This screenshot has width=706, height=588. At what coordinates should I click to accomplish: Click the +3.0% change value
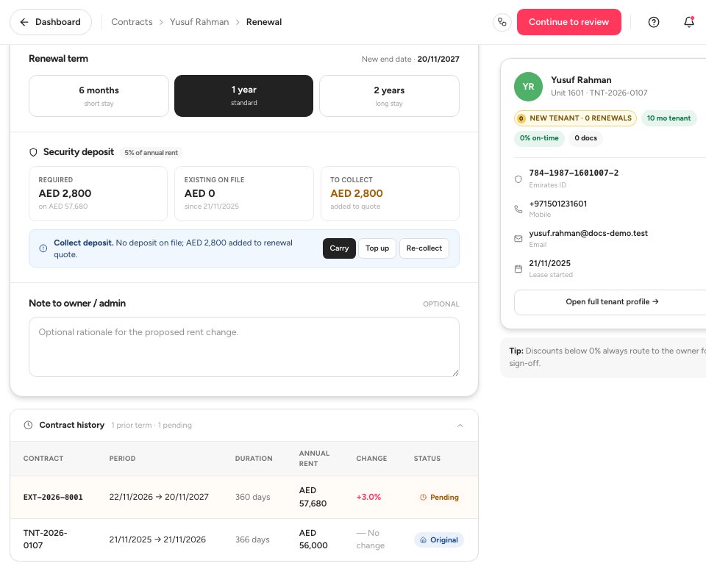point(368,497)
